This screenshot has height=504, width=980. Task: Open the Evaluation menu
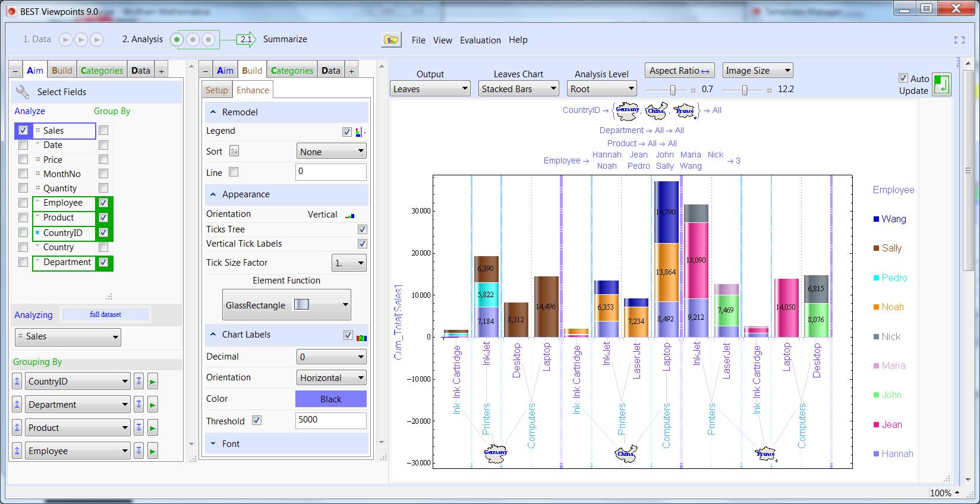480,40
